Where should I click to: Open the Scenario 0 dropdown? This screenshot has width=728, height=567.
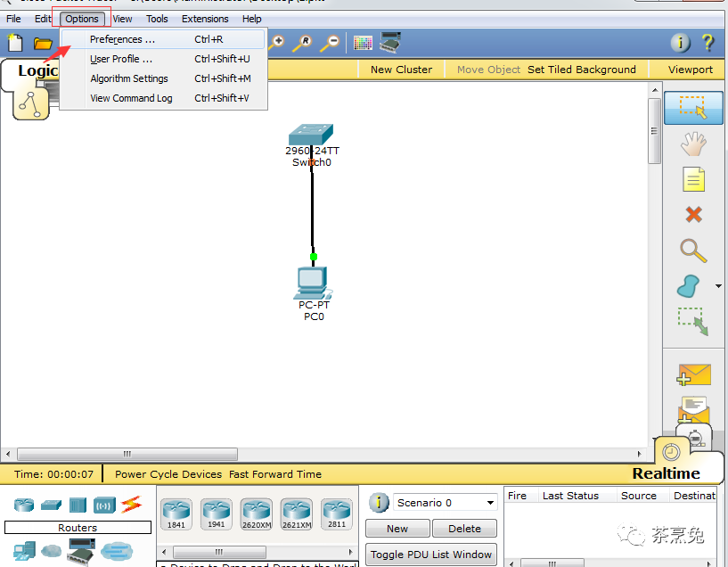click(x=445, y=503)
